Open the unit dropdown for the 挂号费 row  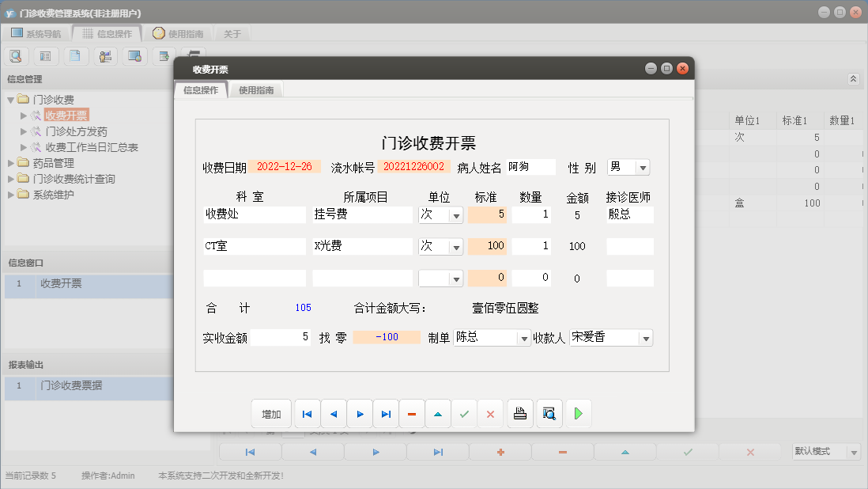click(455, 216)
